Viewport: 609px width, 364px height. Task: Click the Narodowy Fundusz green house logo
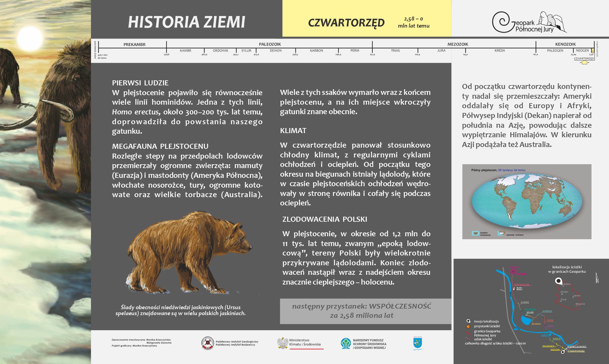coord(346,343)
